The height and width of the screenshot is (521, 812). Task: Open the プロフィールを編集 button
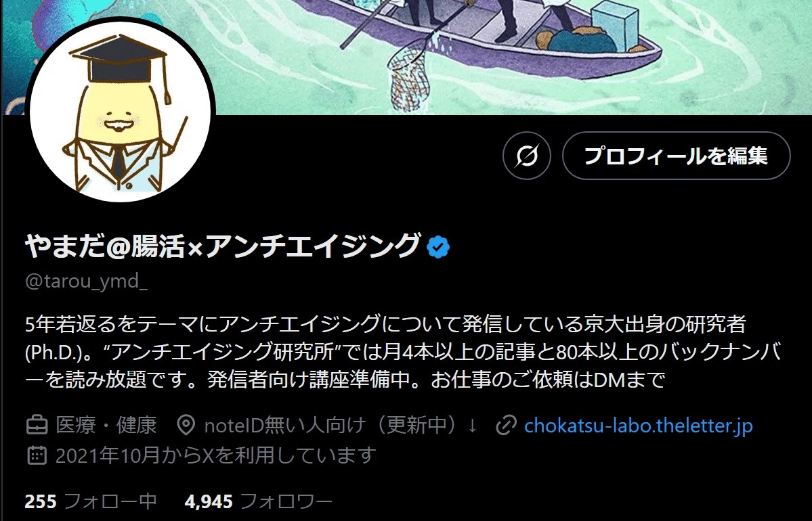coord(677,156)
